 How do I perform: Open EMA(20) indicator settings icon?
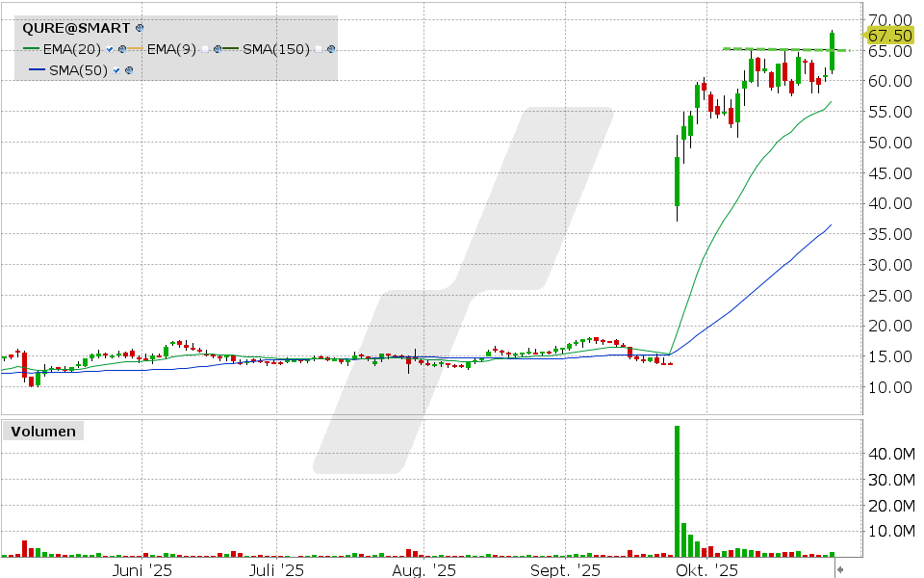122,49
